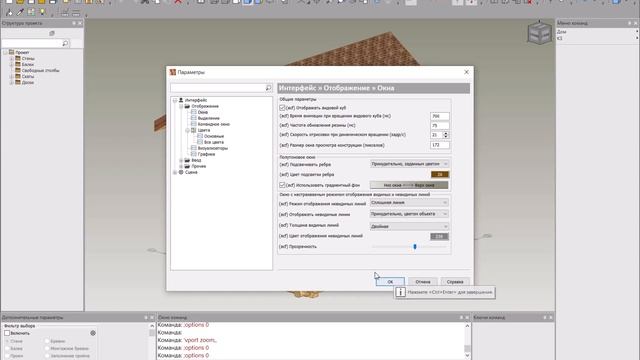The height and width of the screenshot is (360, 640).
Task: Toggle Отображать видовой куб checkbox
Action: coord(282,108)
